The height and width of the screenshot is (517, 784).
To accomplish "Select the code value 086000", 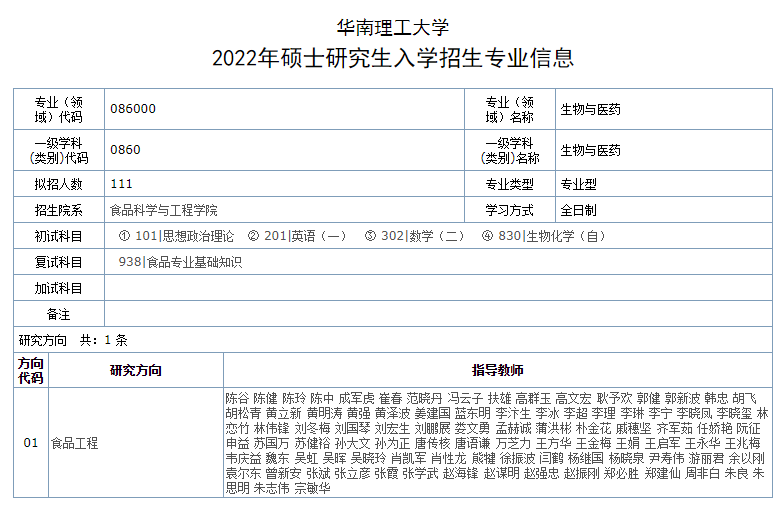I will [133, 108].
